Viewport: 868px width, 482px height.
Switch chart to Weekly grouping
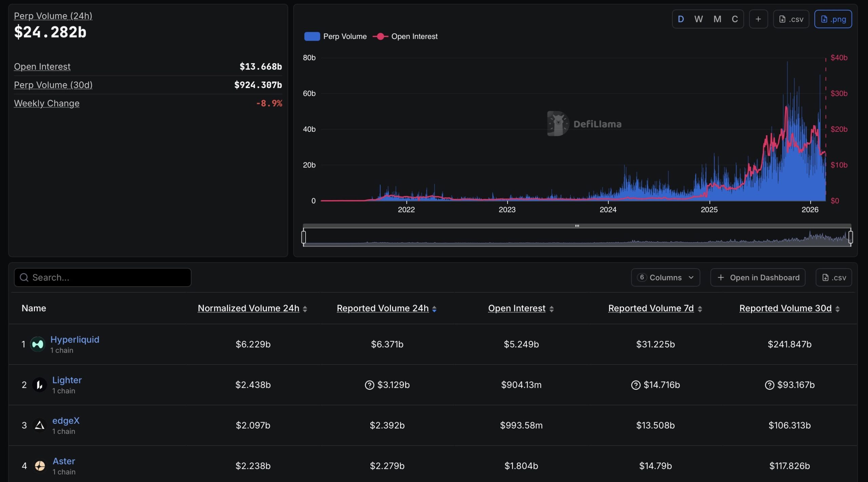click(x=698, y=19)
